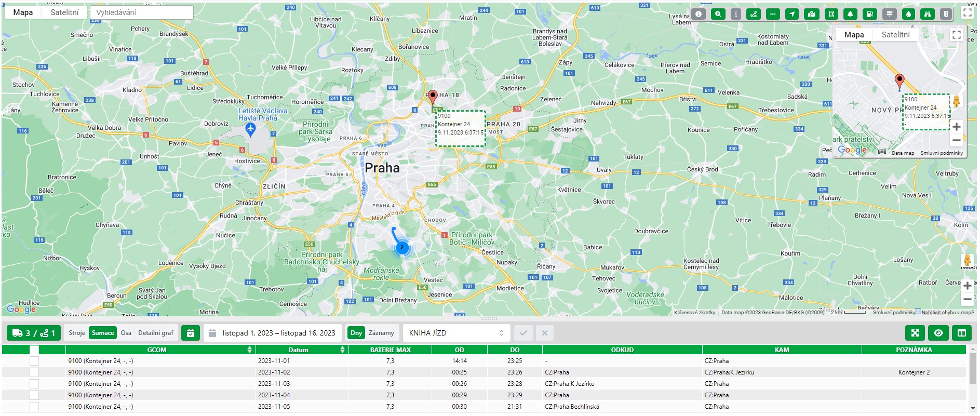Enter fullscreen on the main map

[967, 12]
